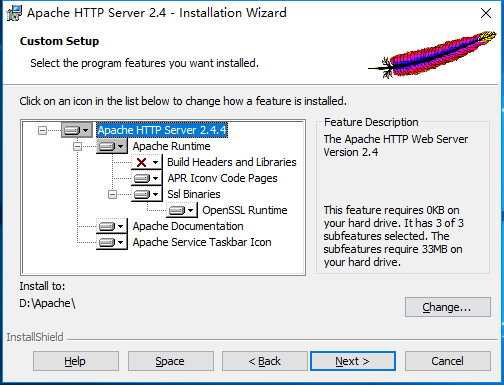Image resolution: width=504 pixels, height=385 pixels.
Task: Open install-state icon for Apache Runtime
Action: point(112,146)
